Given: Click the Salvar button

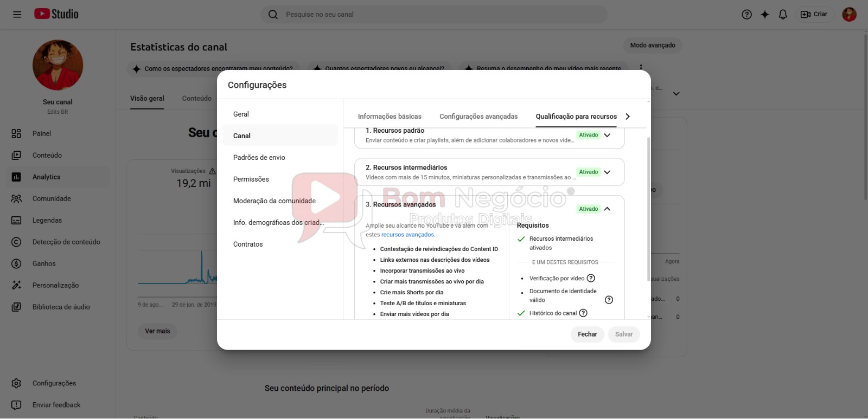Looking at the screenshot, I should [x=624, y=334].
